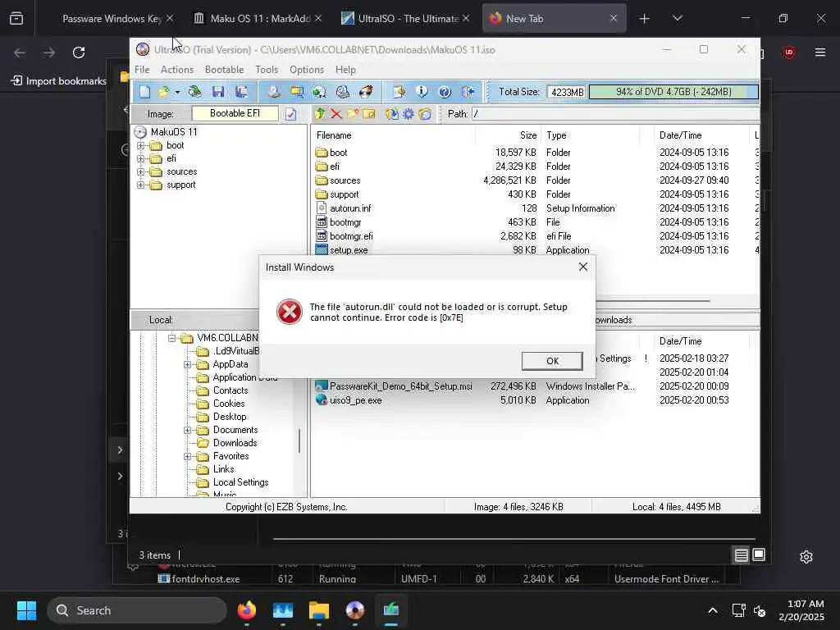Click the Up one level green arrow icon
The width and height of the screenshot is (840, 630).
320,113
